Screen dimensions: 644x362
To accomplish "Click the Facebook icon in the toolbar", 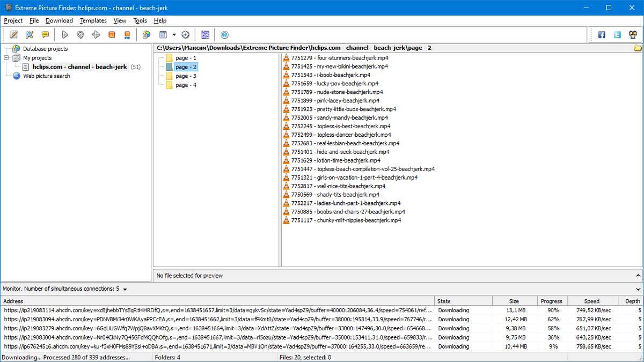I will click(x=602, y=35).
